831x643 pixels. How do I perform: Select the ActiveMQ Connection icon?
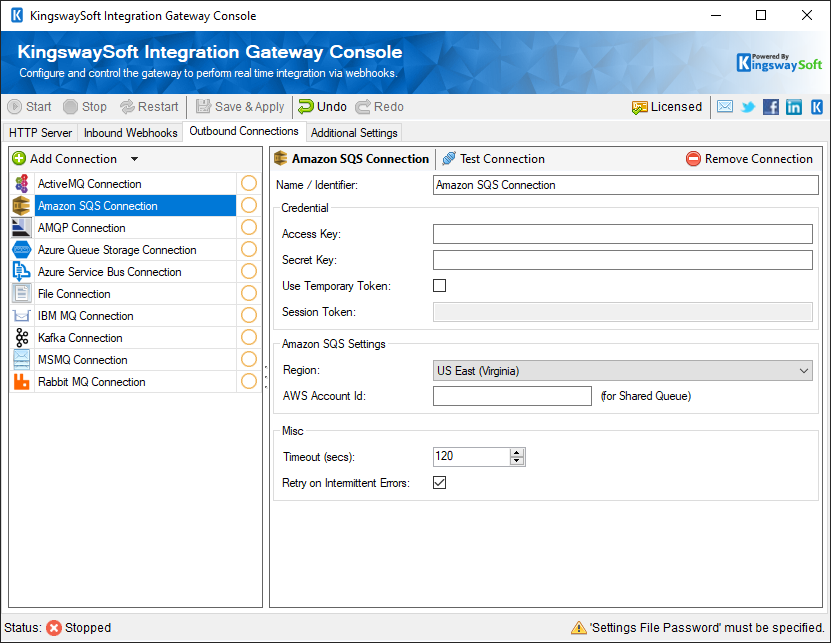[x=21, y=183]
